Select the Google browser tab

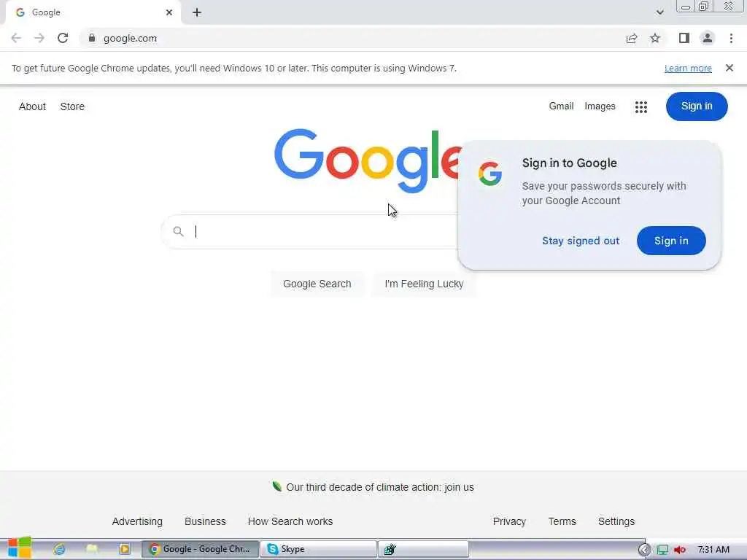(x=93, y=12)
